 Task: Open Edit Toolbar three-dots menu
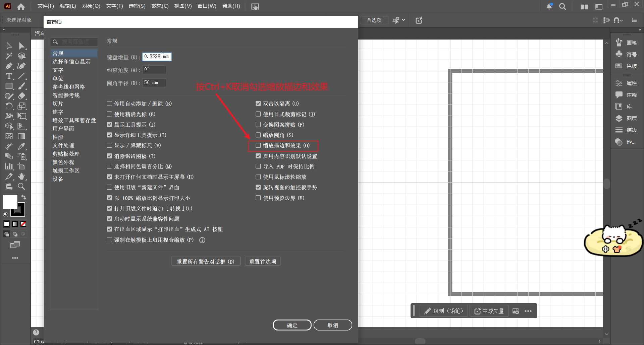point(15,258)
